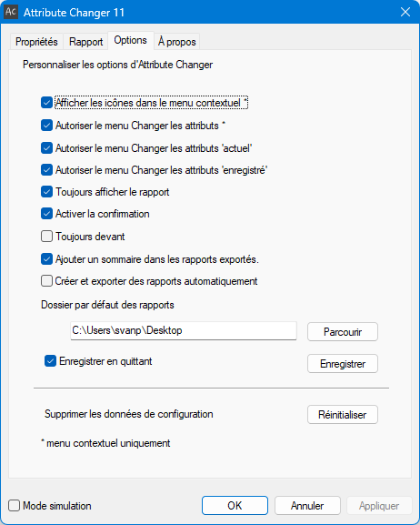Enable Mode simulation checkbox
The width and height of the screenshot is (420, 525).
(x=14, y=506)
